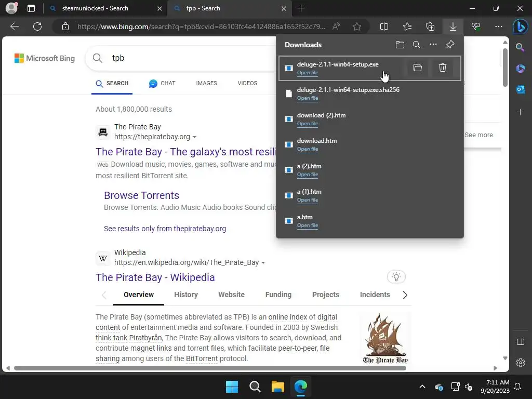Screen dimensions: 532x399
Task: Open the Funding section tab
Action: tap(278, 295)
